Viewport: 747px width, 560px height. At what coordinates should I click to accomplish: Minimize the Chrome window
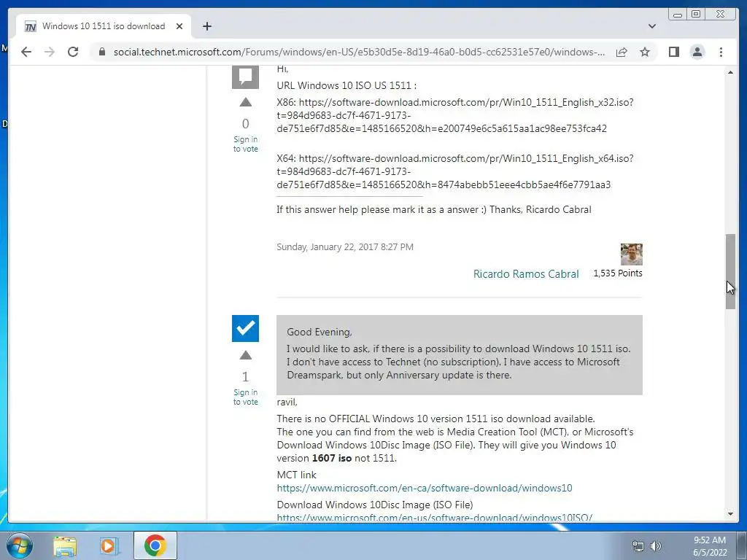pyautogui.click(x=678, y=15)
